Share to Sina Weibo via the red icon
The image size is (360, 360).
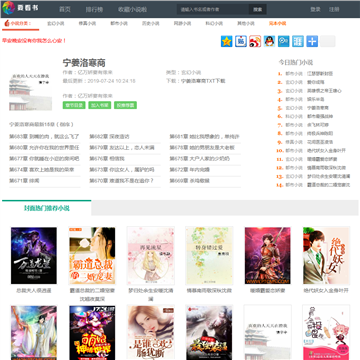point(255,41)
